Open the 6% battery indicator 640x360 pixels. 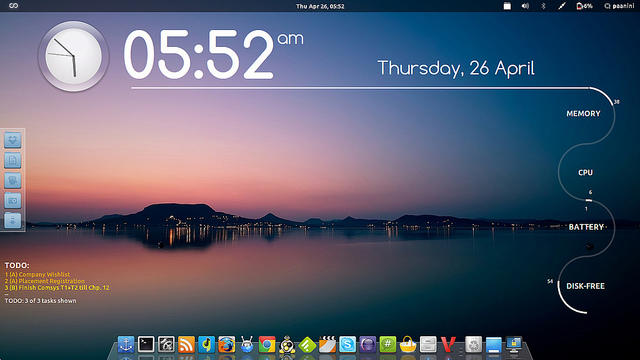584,6
